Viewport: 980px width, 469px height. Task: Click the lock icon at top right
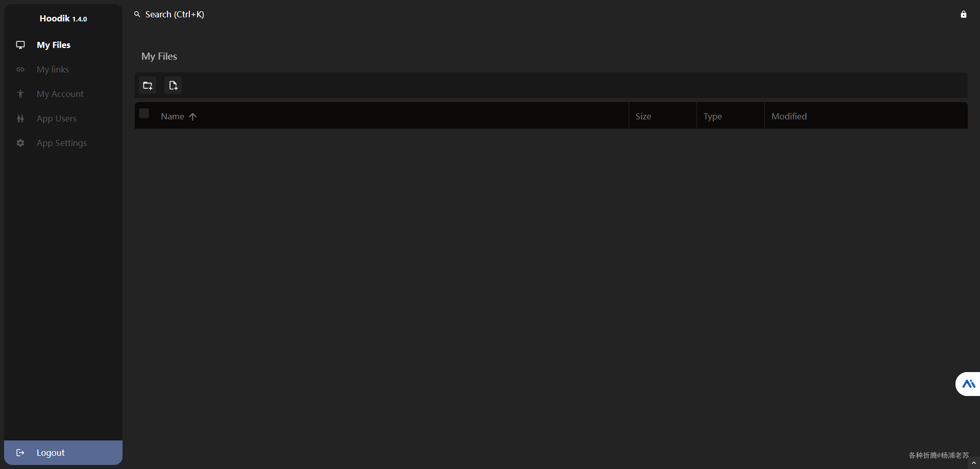click(964, 14)
